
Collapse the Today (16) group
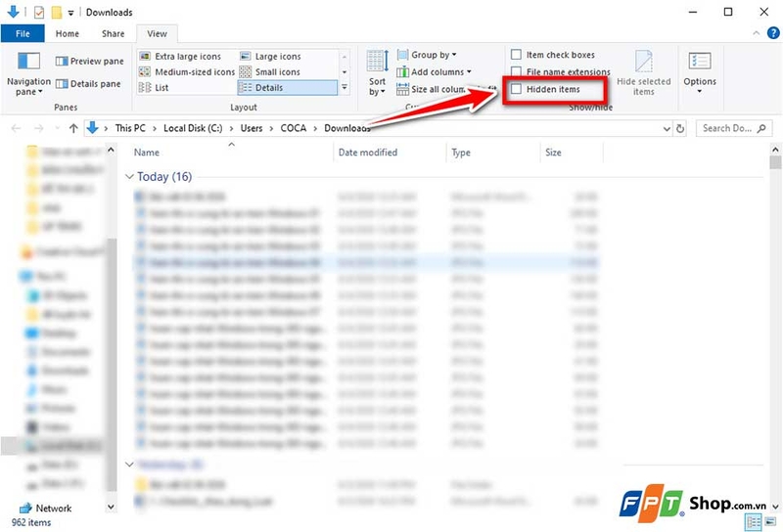pyautogui.click(x=129, y=177)
